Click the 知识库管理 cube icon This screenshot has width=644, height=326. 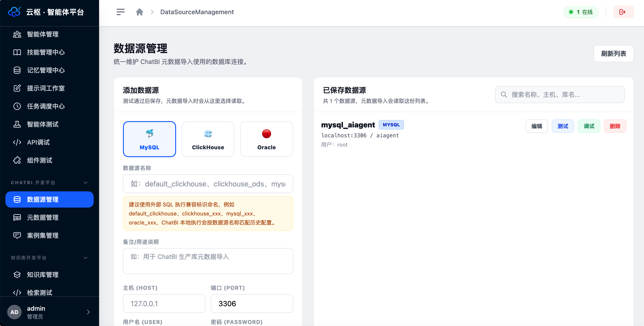(x=17, y=275)
